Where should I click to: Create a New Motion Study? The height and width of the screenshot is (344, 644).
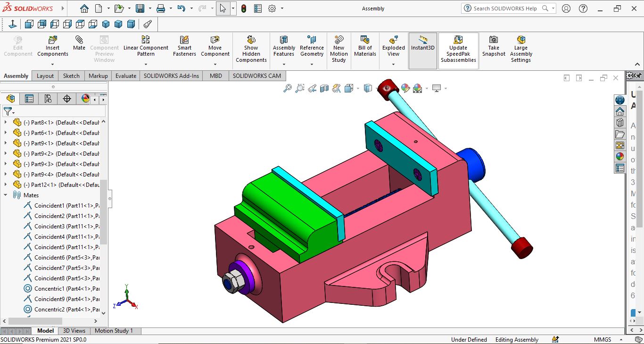point(339,49)
